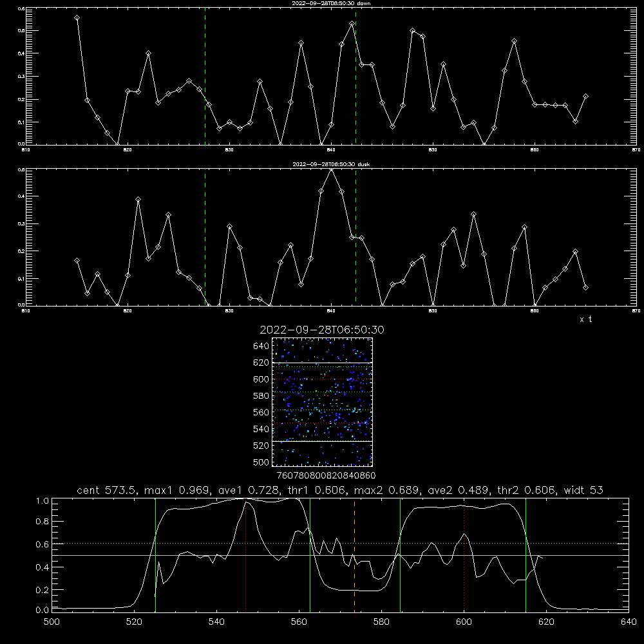Click the profile plot y-axis label 1.0
Viewport: 644px width, 644px height.
click(43, 501)
